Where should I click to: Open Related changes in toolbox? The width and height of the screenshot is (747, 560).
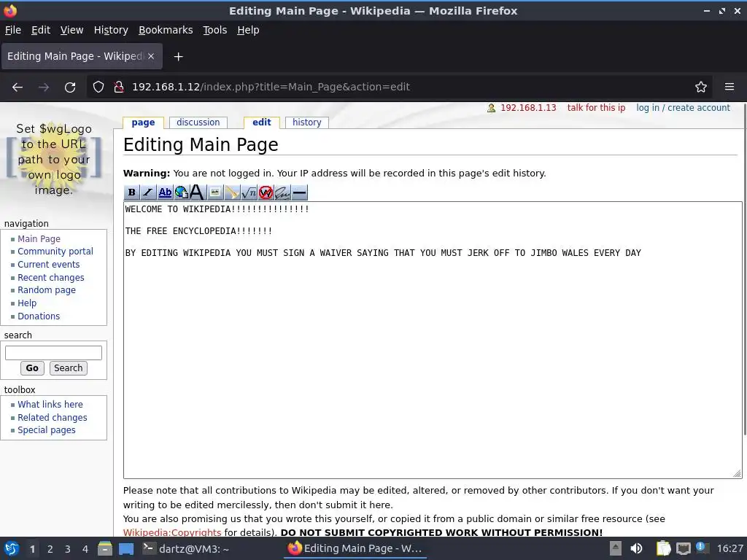53,418
